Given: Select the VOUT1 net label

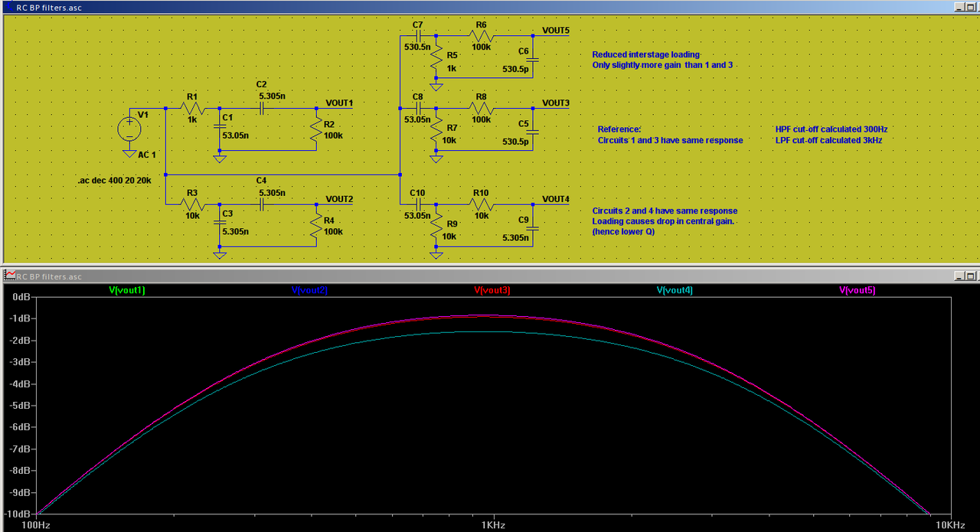Looking at the screenshot, I should 339,103.
